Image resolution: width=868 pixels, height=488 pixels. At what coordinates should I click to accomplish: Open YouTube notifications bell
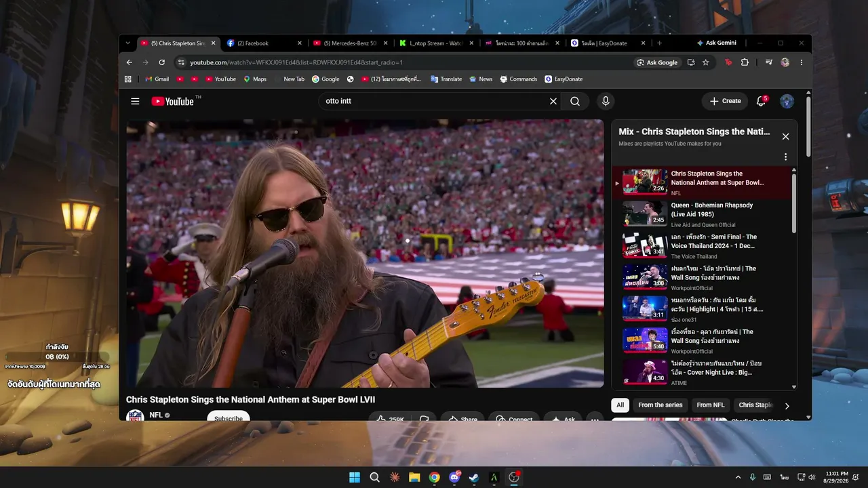[762, 101]
